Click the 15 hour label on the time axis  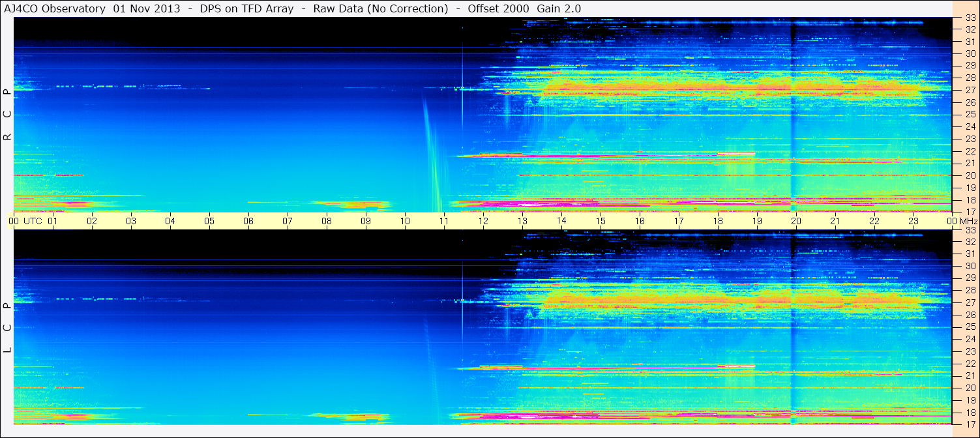click(x=600, y=221)
